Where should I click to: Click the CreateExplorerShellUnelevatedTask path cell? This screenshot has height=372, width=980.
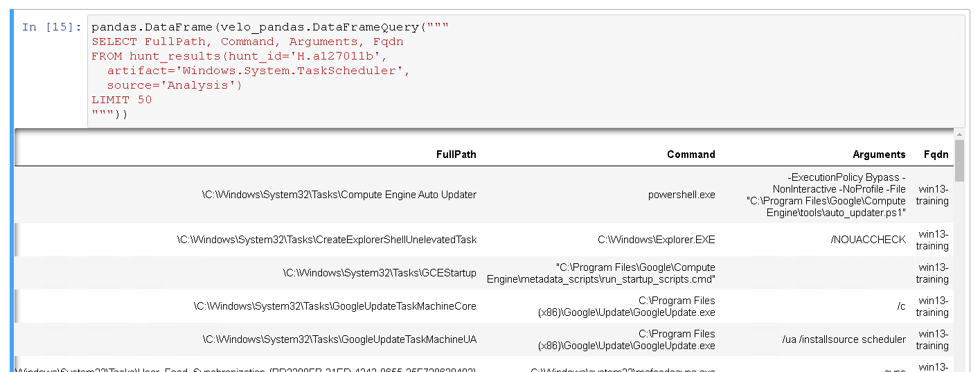[327, 240]
